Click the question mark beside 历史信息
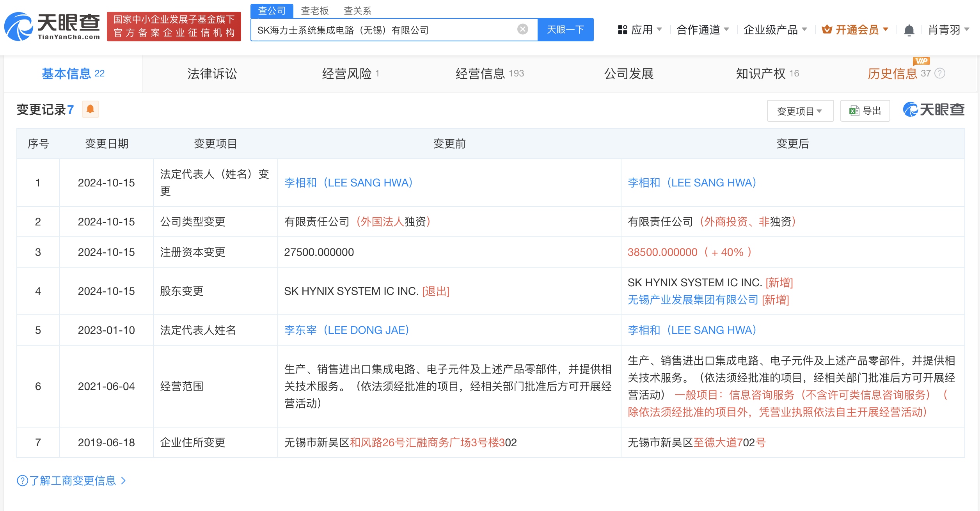The height and width of the screenshot is (511, 980). click(940, 73)
